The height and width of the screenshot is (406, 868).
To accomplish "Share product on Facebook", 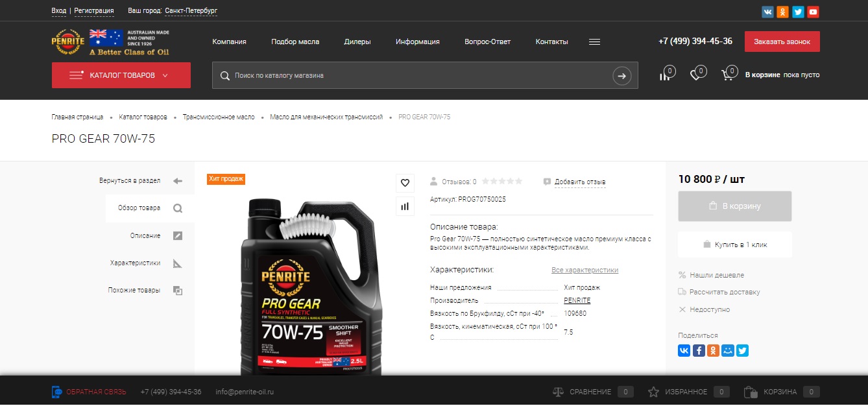I will (699, 350).
